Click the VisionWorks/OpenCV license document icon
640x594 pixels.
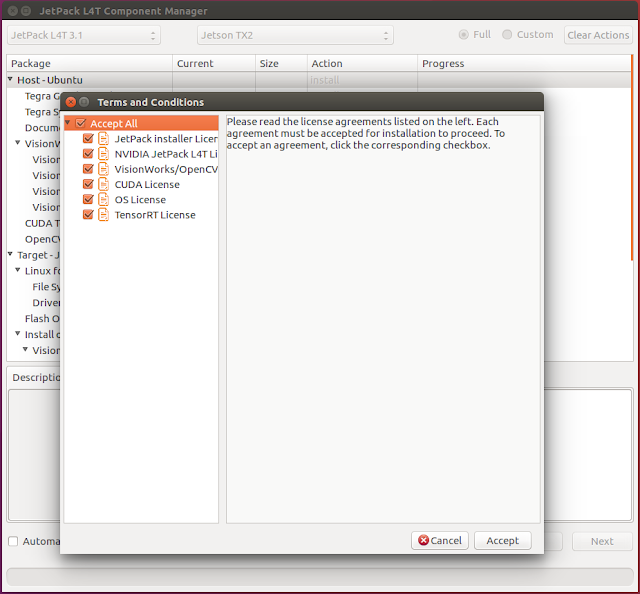click(103, 169)
